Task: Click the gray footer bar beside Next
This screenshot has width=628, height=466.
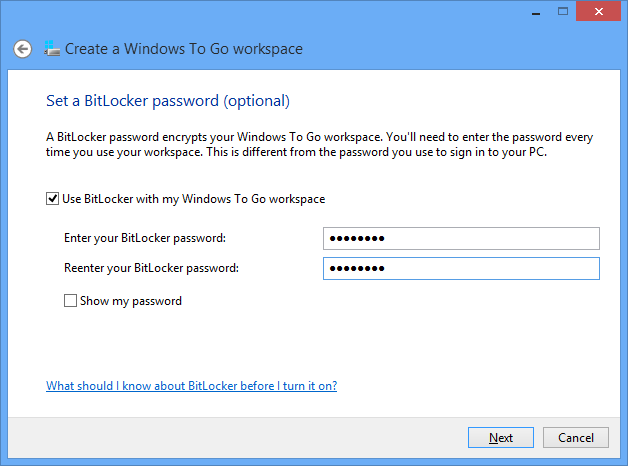Action: pos(238,438)
